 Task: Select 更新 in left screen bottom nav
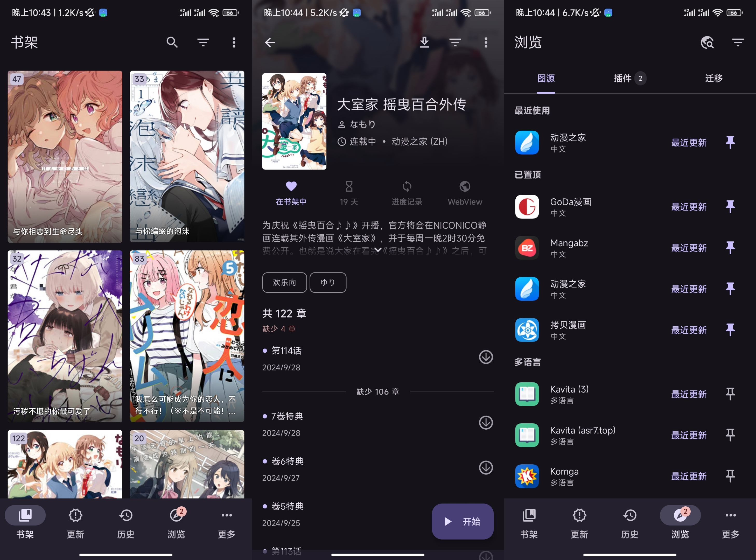click(x=75, y=523)
